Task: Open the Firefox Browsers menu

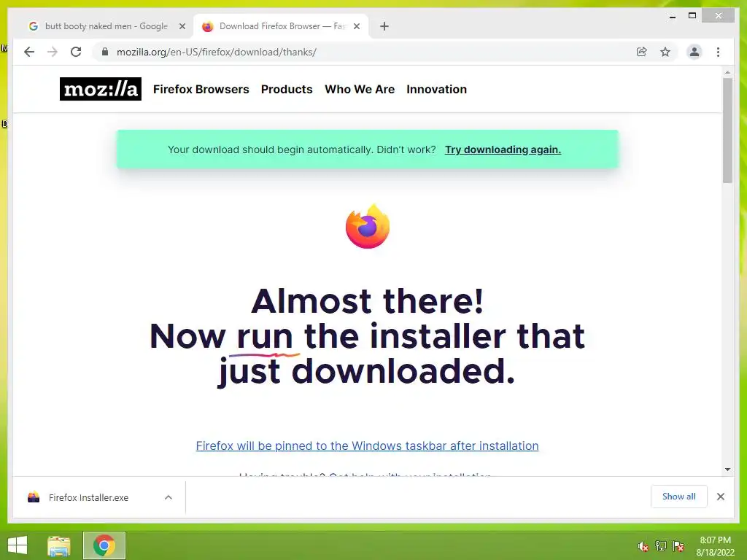Action: click(x=201, y=89)
